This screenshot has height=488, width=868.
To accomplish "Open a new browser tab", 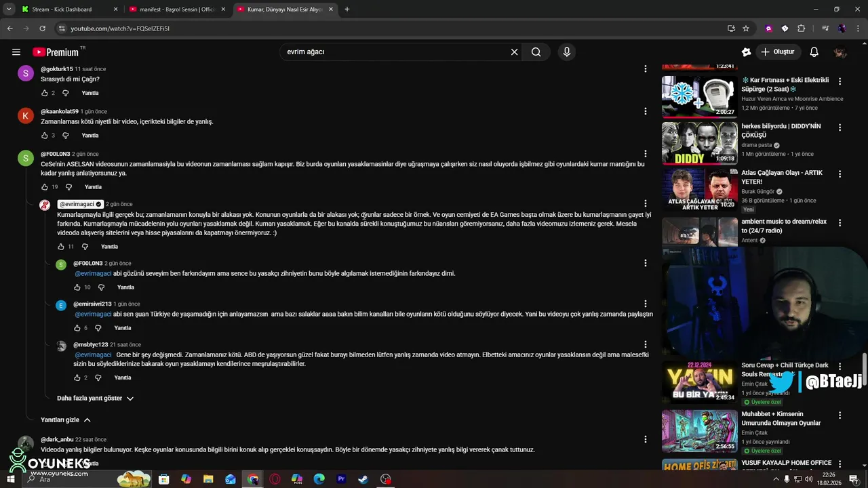I will (x=347, y=9).
